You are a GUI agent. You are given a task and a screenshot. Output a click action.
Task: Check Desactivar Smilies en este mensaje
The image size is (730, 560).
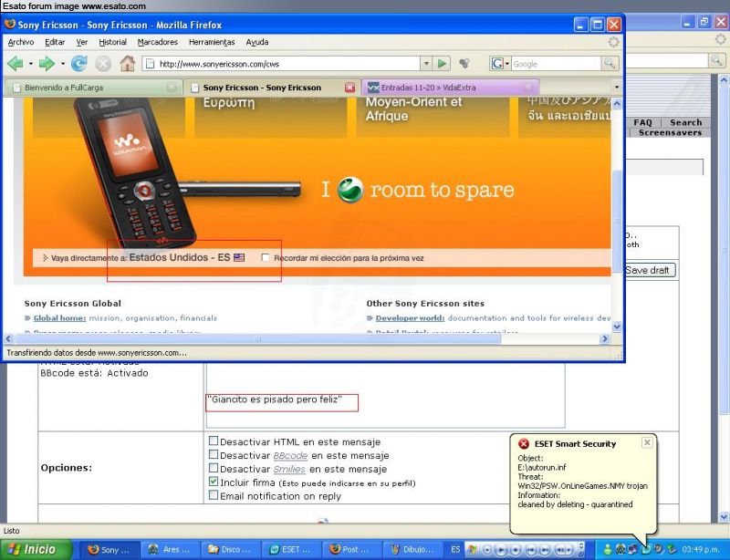point(214,467)
